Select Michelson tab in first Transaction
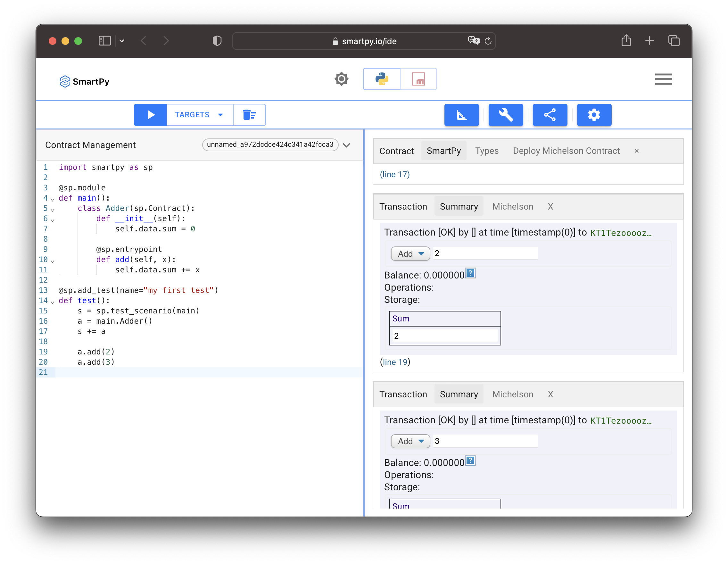The image size is (728, 564). [x=512, y=206]
